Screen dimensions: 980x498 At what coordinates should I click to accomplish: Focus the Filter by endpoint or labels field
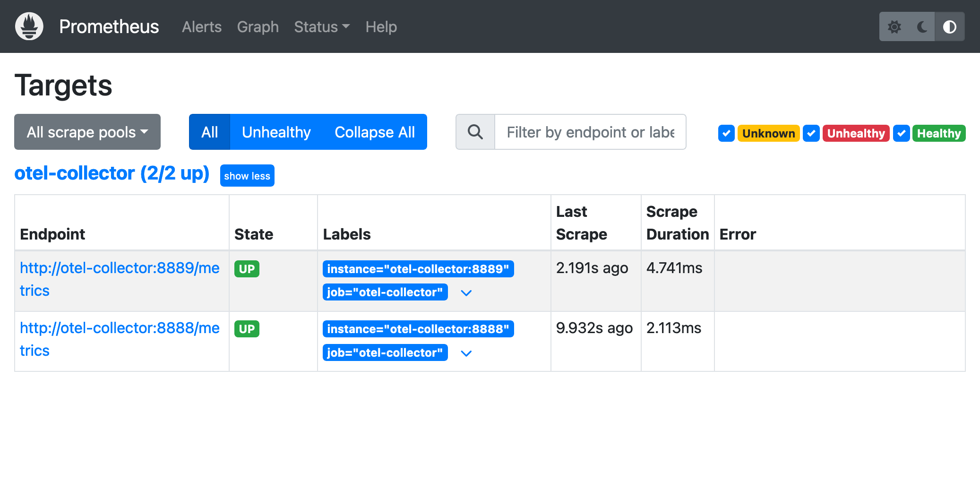click(590, 132)
